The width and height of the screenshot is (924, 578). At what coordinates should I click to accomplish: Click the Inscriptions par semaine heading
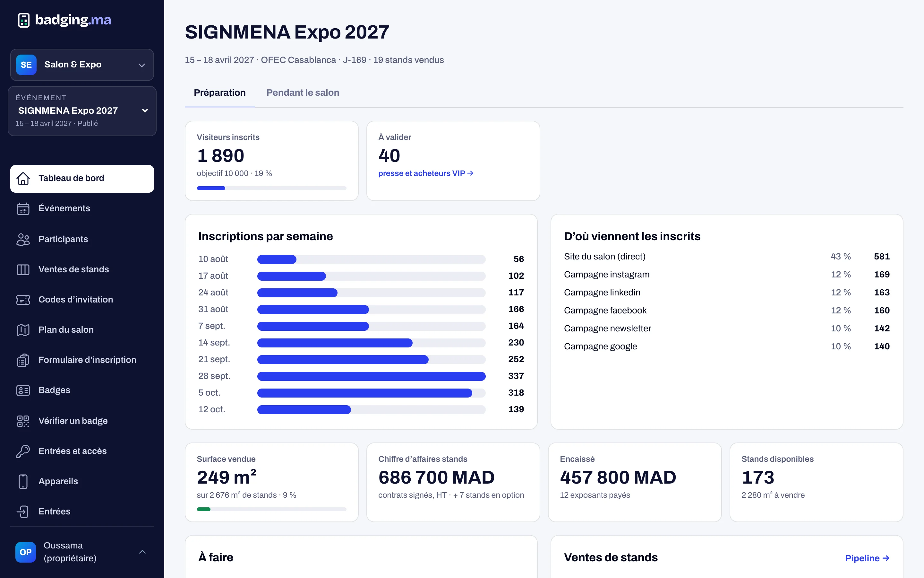pyautogui.click(x=265, y=237)
